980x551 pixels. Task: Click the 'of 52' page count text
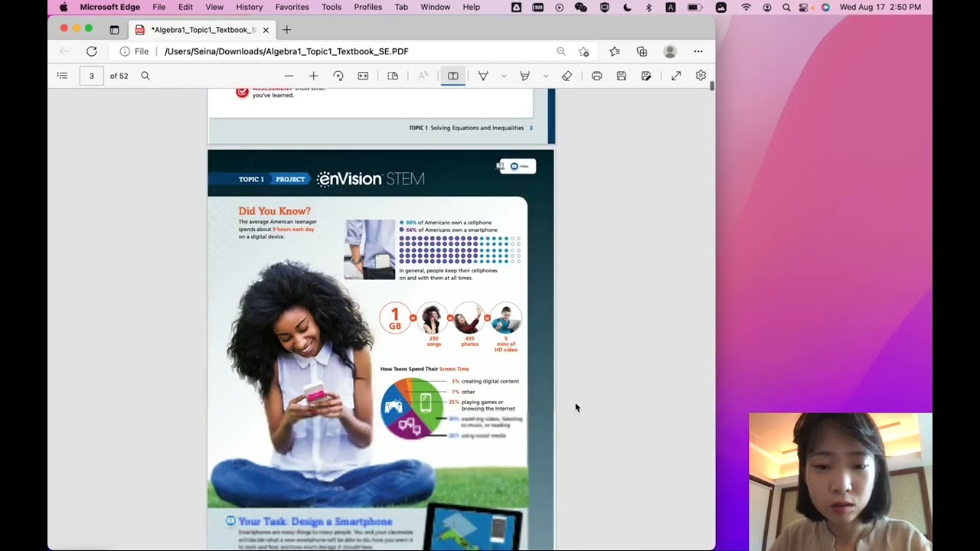click(x=119, y=76)
